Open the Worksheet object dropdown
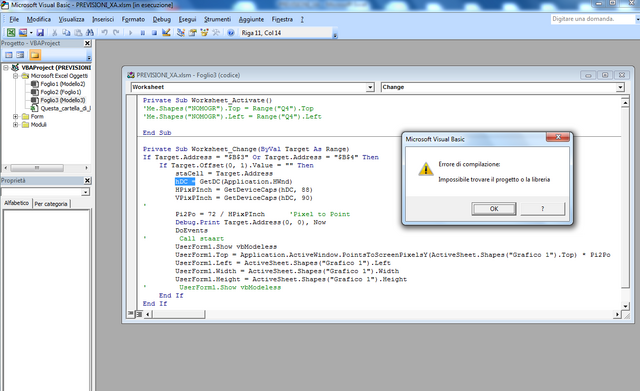Viewport: 640px width, 391px height. pyautogui.click(x=370, y=87)
